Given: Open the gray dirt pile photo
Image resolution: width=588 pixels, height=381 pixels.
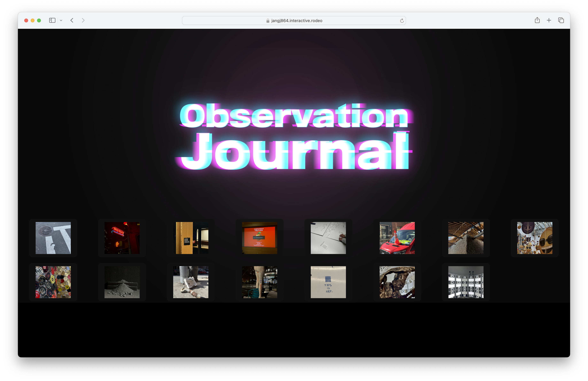Looking at the screenshot, I should (x=122, y=282).
